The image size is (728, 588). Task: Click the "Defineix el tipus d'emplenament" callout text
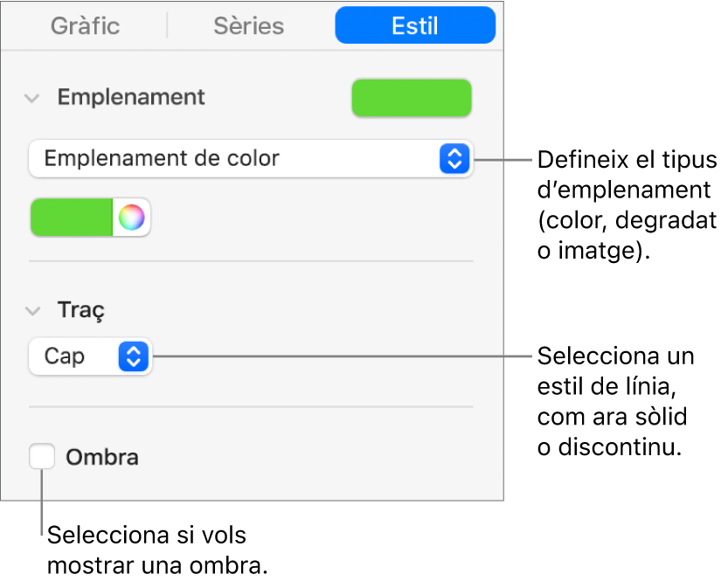coord(626,204)
